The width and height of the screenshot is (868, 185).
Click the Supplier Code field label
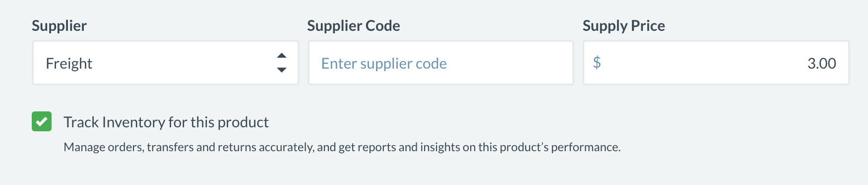tap(354, 26)
